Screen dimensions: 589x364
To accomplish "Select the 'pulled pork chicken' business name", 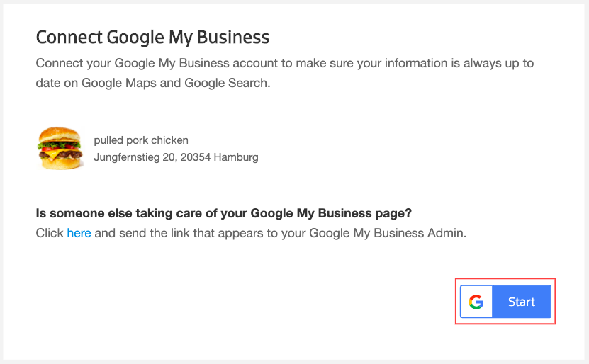I will click(141, 140).
